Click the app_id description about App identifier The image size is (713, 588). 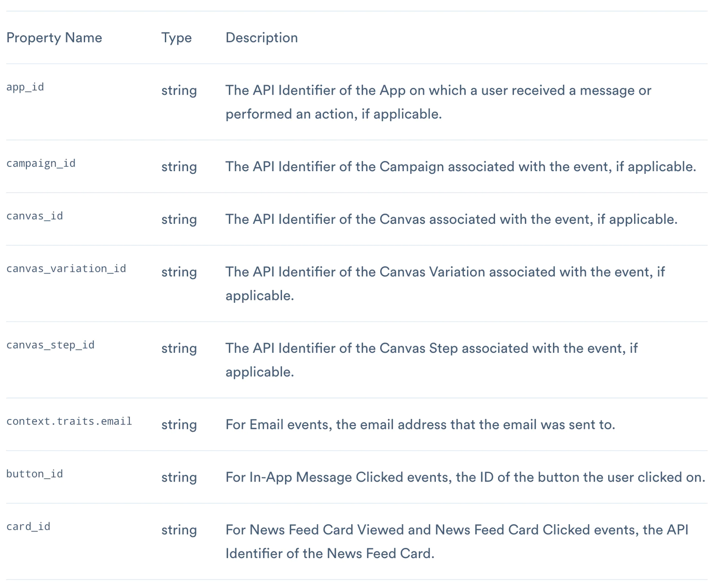click(438, 102)
